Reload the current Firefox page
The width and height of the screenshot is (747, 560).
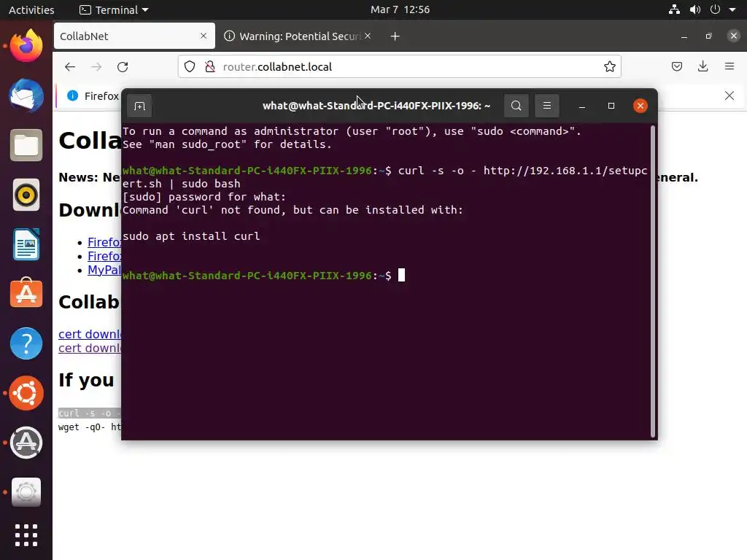click(123, 66)
